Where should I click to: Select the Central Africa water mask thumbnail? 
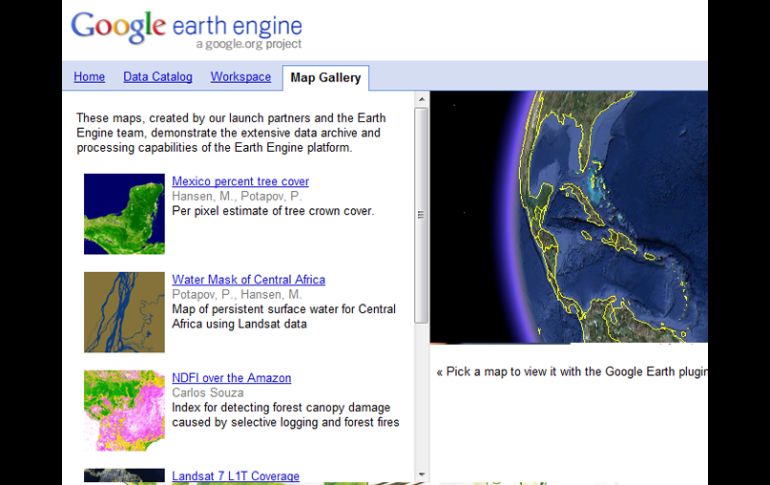[124, 312]
